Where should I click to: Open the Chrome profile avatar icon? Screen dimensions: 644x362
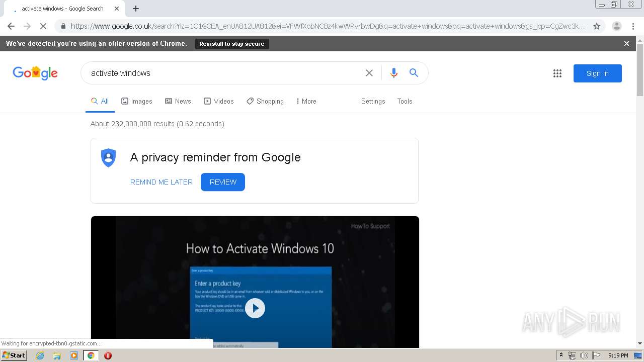point(617,26)
